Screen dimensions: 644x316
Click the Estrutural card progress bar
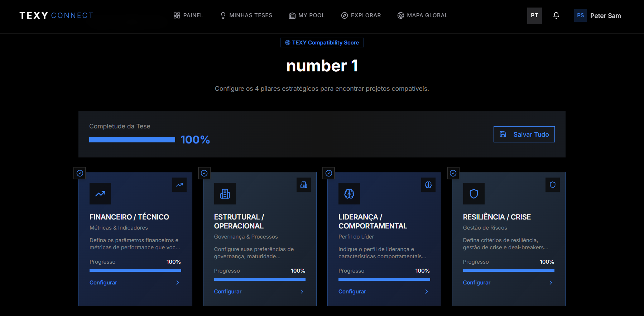click(x=260, y=279)
